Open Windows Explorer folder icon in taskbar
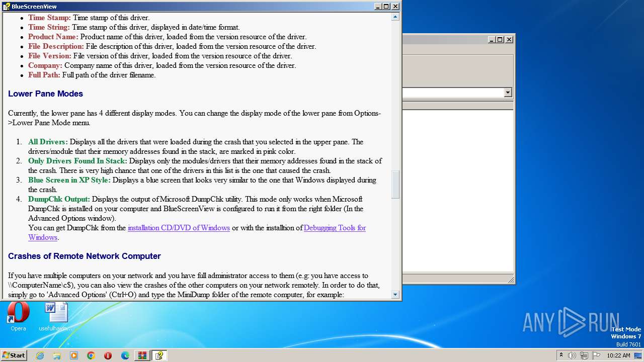Image resolution: width=644 pixels, height=362 pixels. [x=57, y=355]
